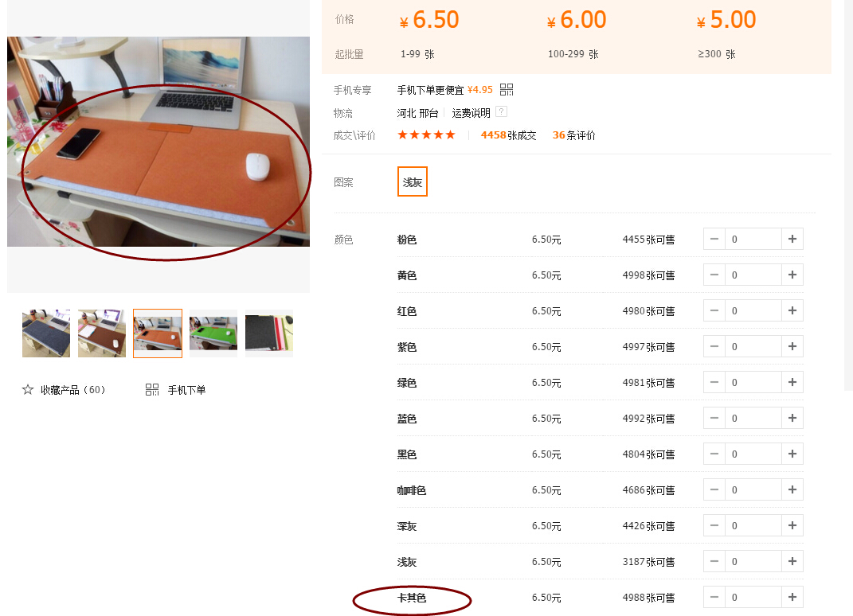Reduce 蓝色 quantity using minus button
The width and height of the screenshot is (853, 616).
[x=714, y=419]
